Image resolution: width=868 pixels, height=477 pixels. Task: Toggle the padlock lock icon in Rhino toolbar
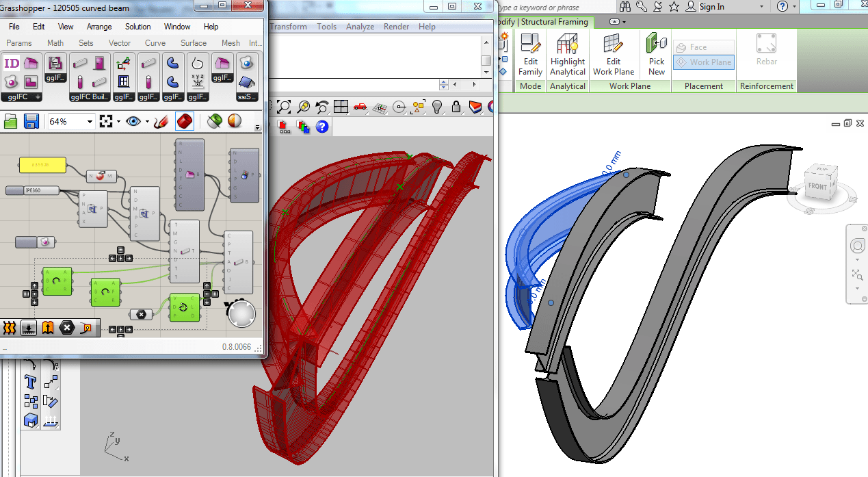pos(457,107)
